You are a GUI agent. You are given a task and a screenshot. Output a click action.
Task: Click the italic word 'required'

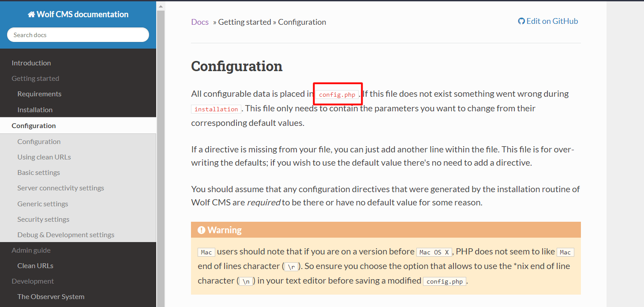click(x=264, y=203)
